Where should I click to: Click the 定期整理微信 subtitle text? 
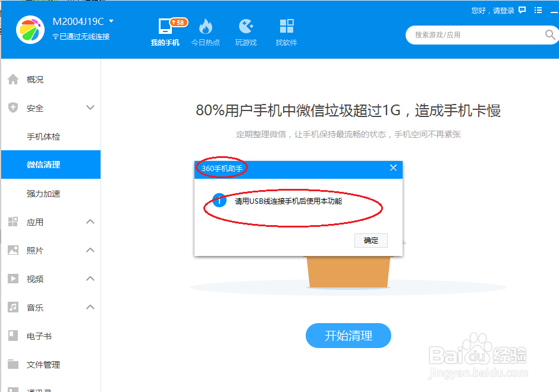pos(348,134)
